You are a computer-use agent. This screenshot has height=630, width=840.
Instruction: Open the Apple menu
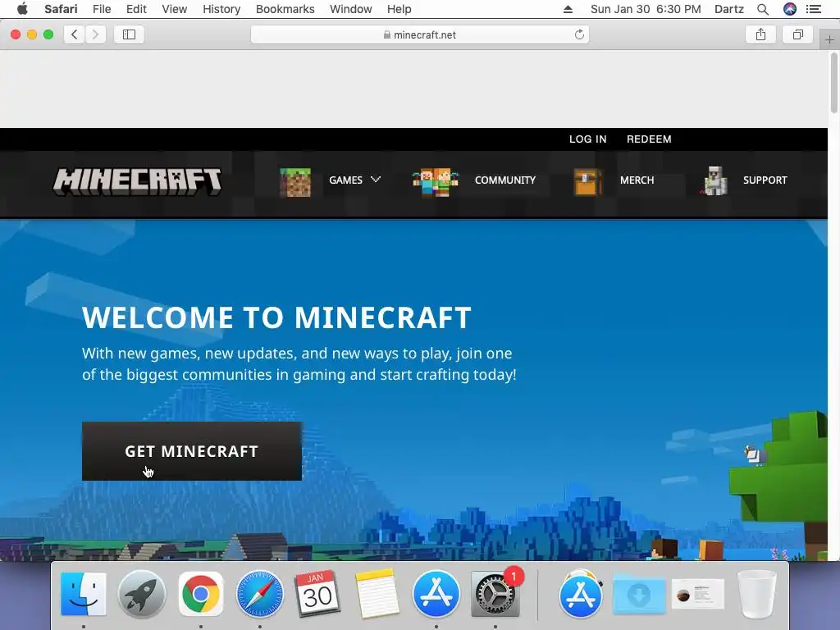pyautogui.click(x=22, y=9)
